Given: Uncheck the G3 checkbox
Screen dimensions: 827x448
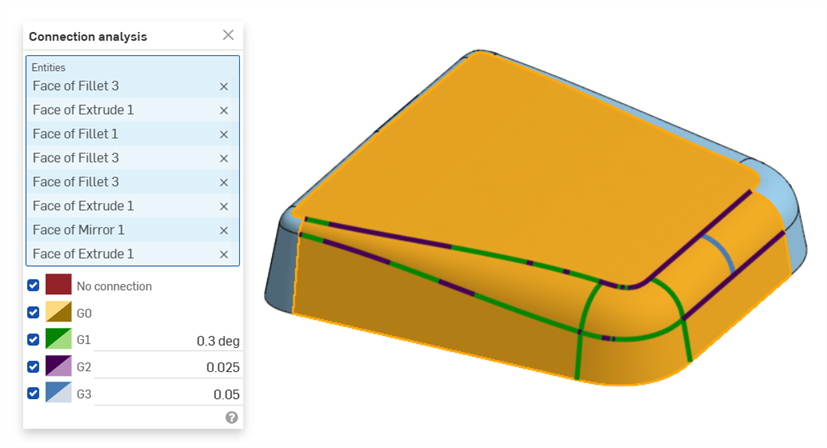Looking at the screenshot, I should (34, 394).
